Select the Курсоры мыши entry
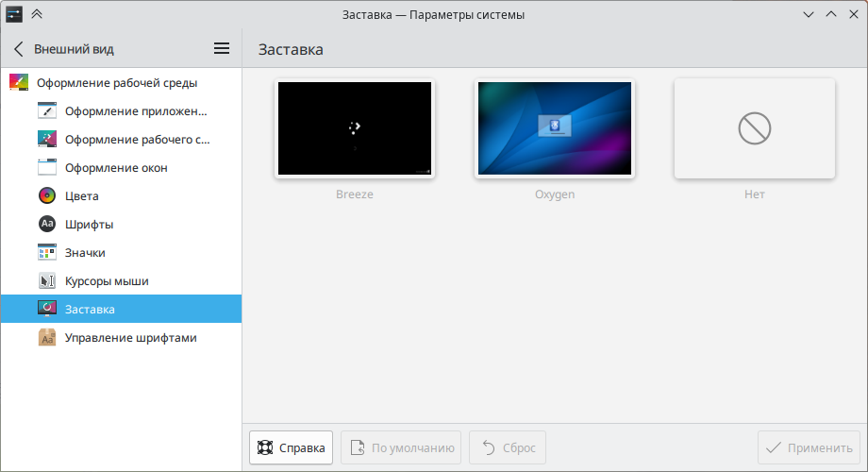868x472 pixels. [121, 281]
